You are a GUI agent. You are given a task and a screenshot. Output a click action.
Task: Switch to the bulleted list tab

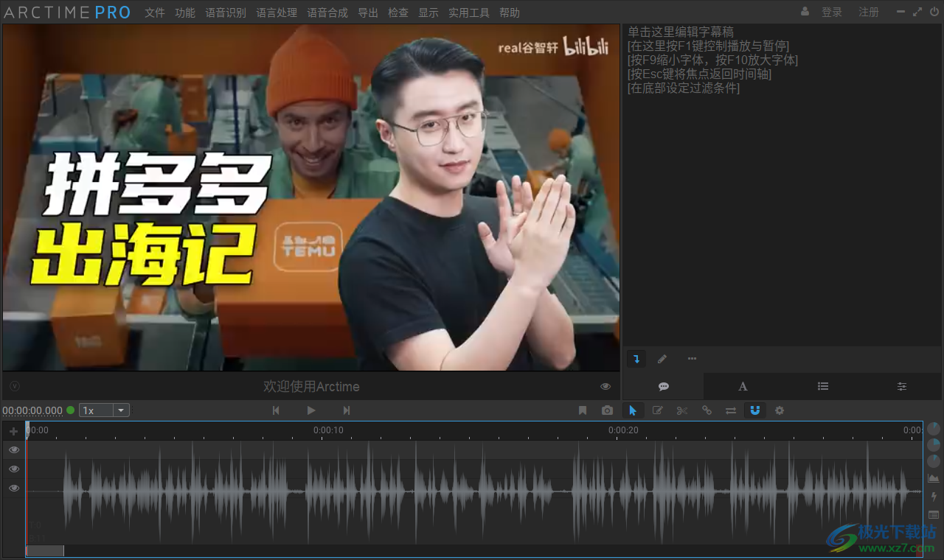tap(823, 386)
